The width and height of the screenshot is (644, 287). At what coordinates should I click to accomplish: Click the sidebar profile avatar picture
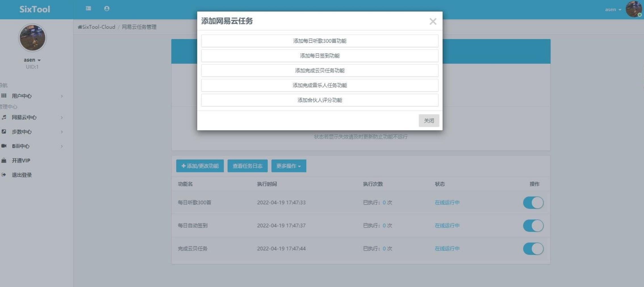32,38
